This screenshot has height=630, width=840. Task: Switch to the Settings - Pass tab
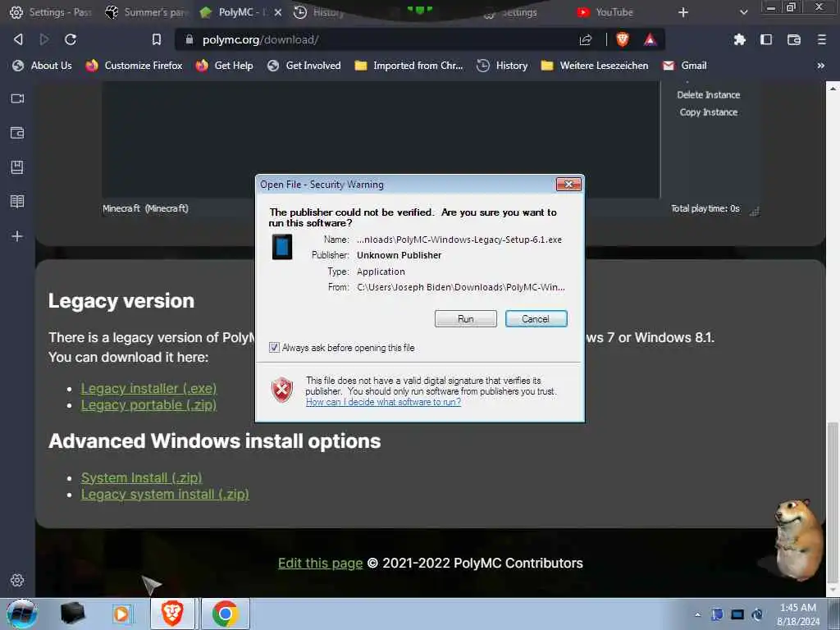(51, 12)
